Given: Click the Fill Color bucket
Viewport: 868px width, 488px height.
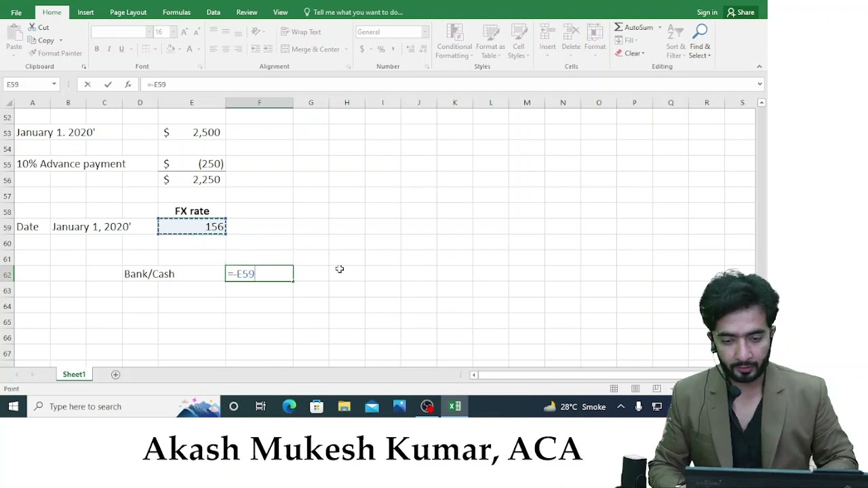Looking at the screenshot, I should point(170,49).
